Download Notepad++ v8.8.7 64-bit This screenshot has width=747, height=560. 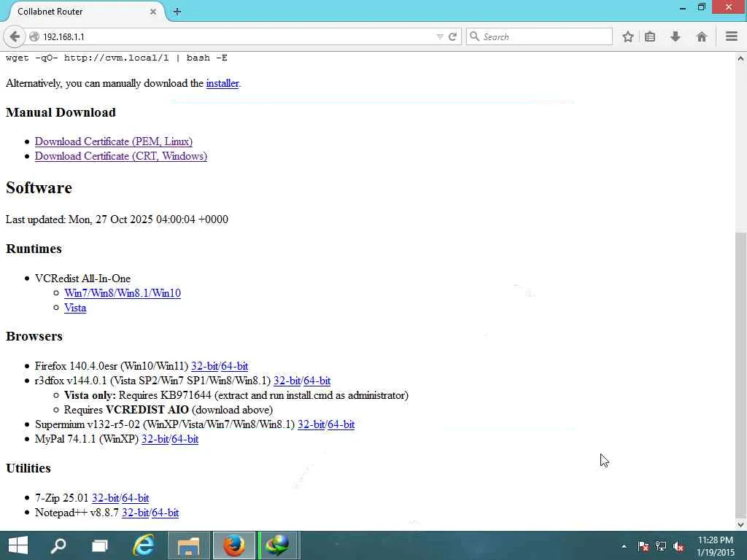coord(166,513)
